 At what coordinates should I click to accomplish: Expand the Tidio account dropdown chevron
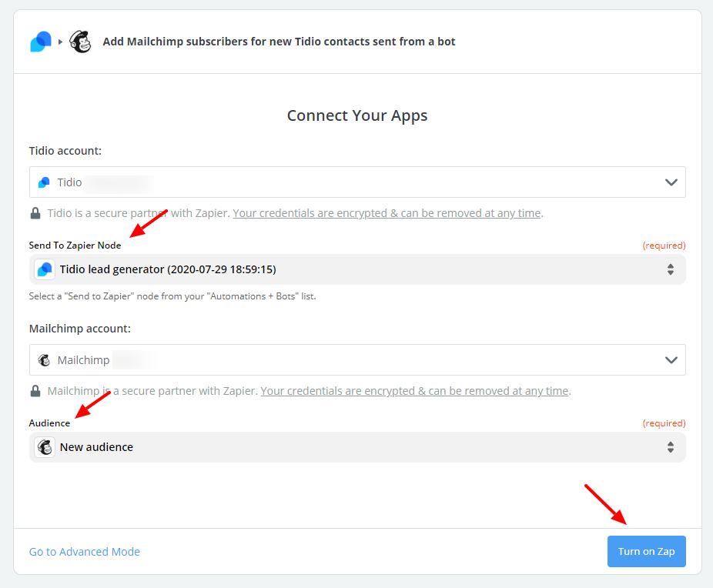coord(671,182)
